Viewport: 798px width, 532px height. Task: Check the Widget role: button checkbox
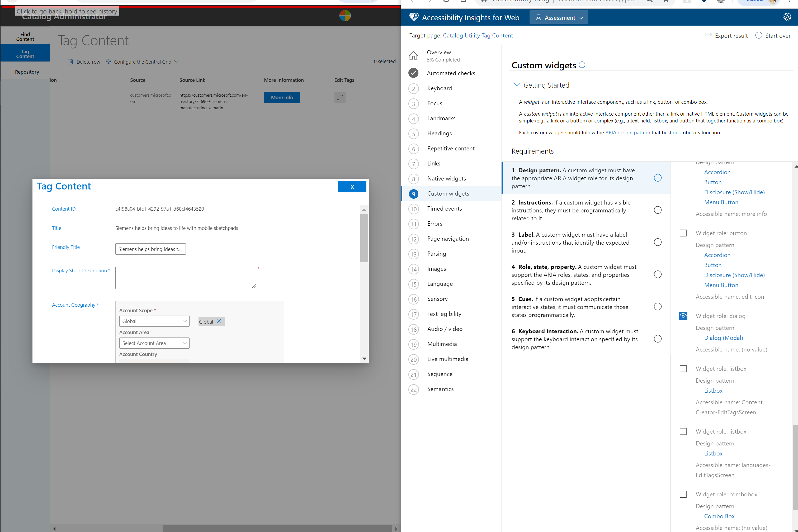coord(683,233)
